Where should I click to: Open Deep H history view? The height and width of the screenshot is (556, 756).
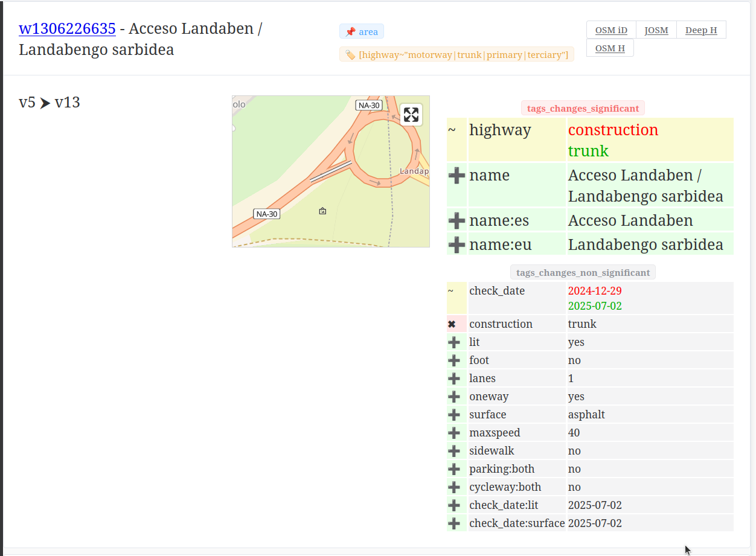[x=701, y=30]
